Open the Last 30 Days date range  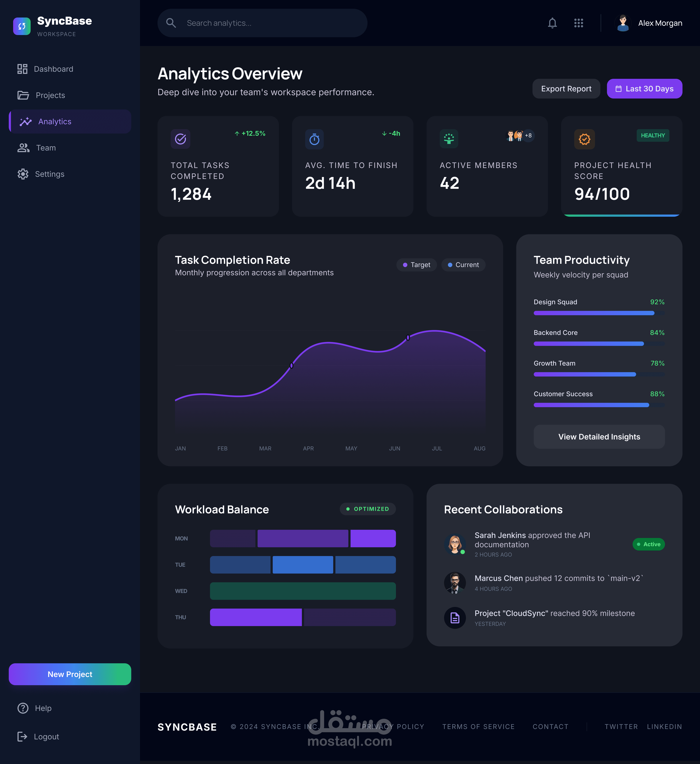point(644,89)
